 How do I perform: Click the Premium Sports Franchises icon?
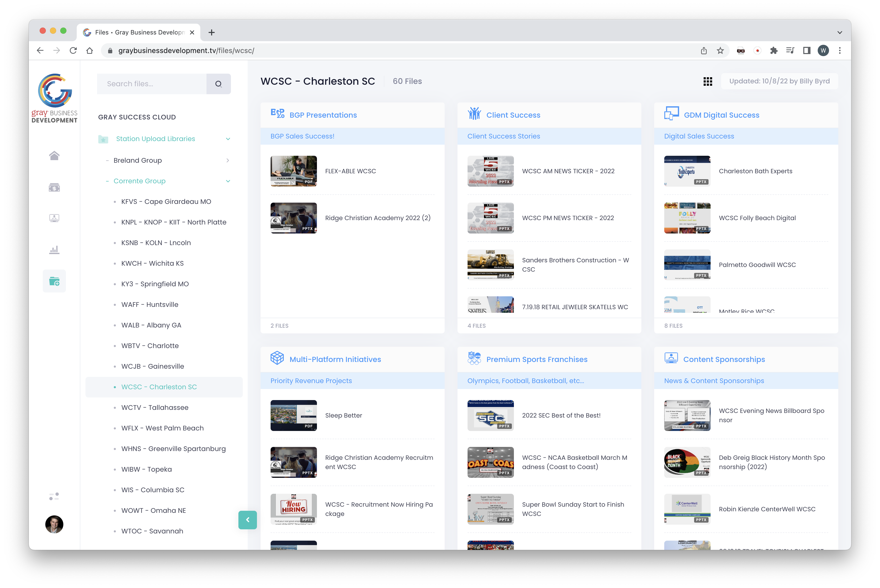[474, 358]
